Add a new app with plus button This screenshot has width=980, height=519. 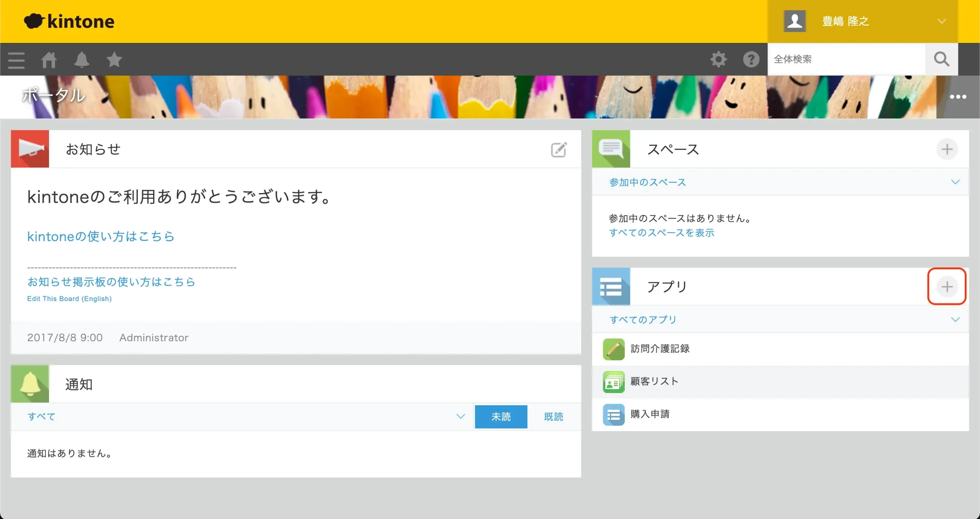coord(947,287)
